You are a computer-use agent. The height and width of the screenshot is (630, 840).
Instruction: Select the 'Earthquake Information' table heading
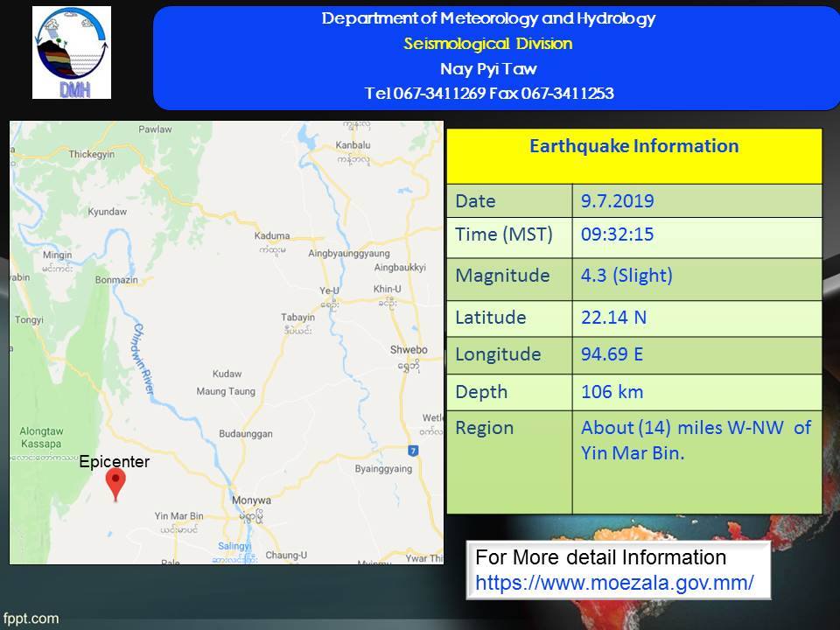tap(633, 146)
